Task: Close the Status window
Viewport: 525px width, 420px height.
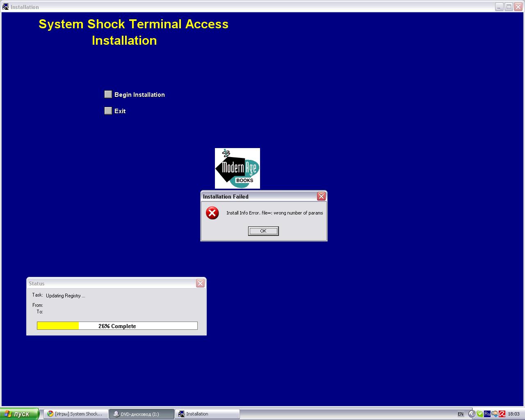Action: (x=200, y=283)
